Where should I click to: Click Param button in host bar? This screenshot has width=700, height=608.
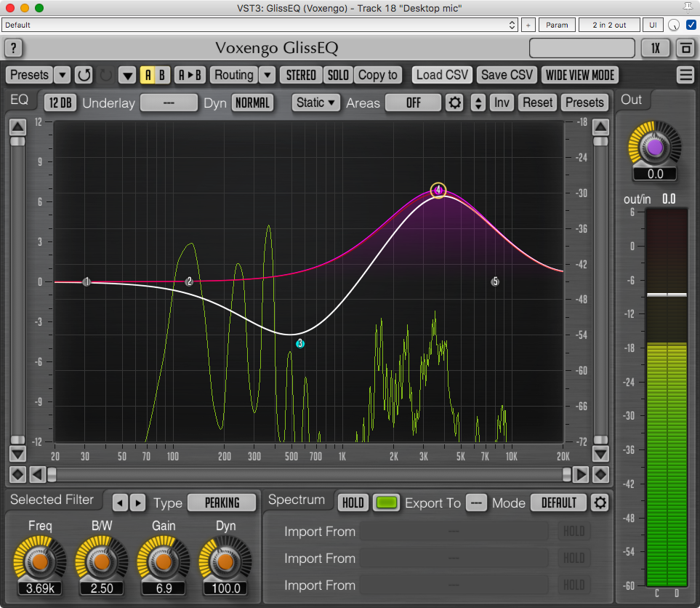[x=557, y=25]
